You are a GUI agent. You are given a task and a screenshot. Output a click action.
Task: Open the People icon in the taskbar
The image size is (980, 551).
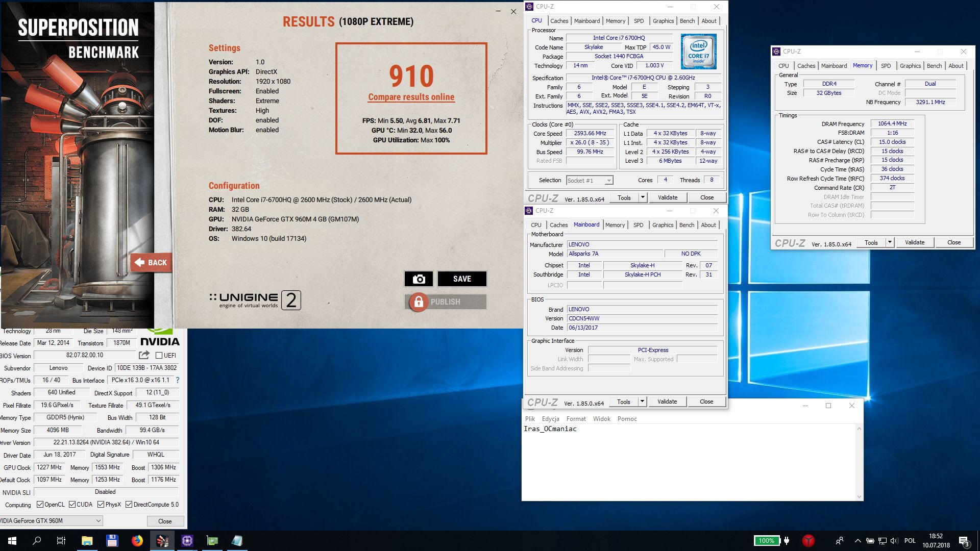(x=839, y=541)
